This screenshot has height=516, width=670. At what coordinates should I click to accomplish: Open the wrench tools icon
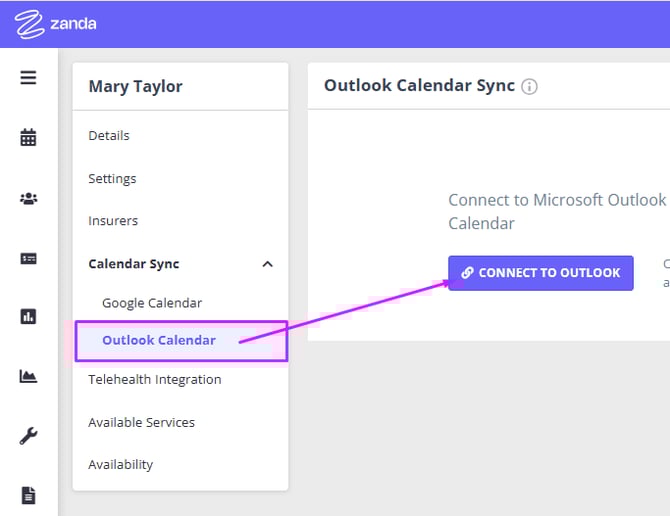28,435
